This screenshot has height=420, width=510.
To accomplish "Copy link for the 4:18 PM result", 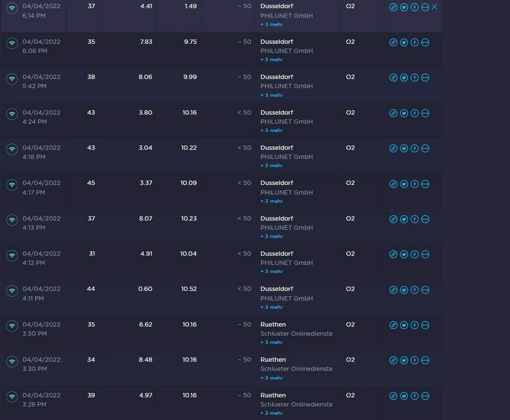I will coord(393,148).
